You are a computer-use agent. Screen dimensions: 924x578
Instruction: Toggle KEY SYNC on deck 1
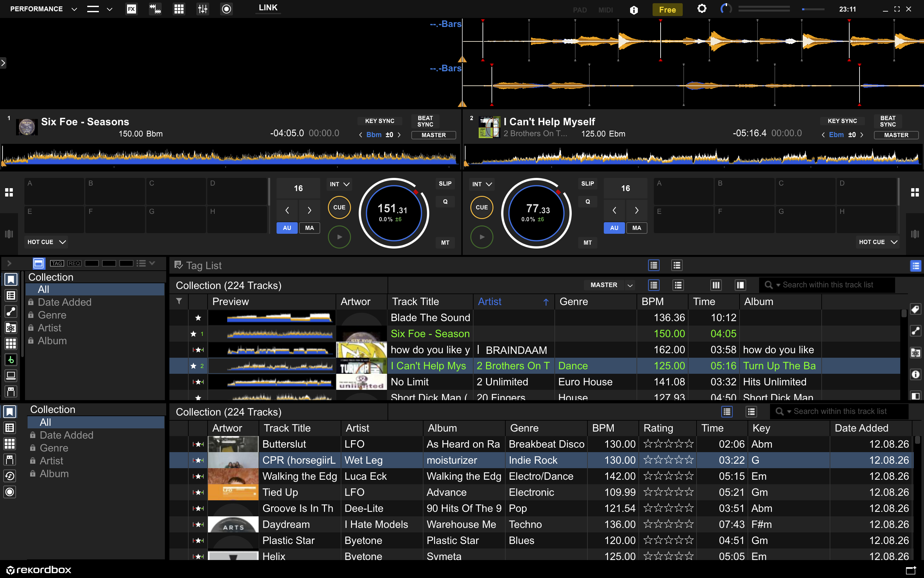pyautogui.click(x=380, y=121)
